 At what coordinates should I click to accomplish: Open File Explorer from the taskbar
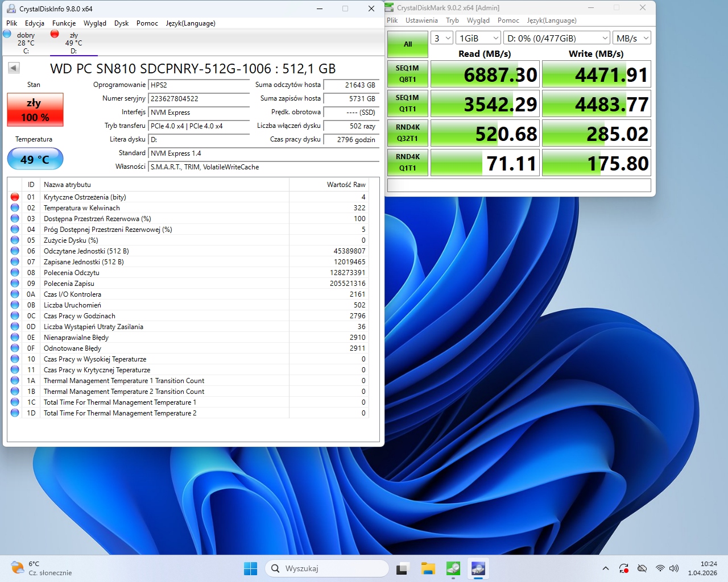pos(428,568)
